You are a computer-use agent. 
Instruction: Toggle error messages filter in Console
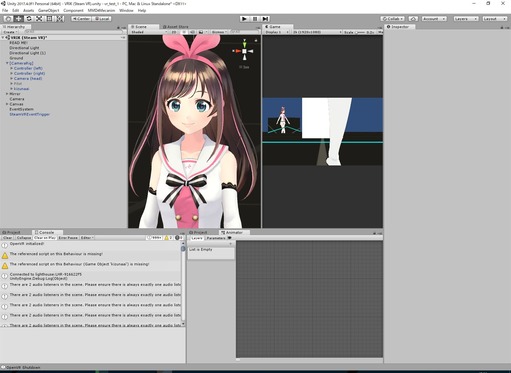point(179,238)
